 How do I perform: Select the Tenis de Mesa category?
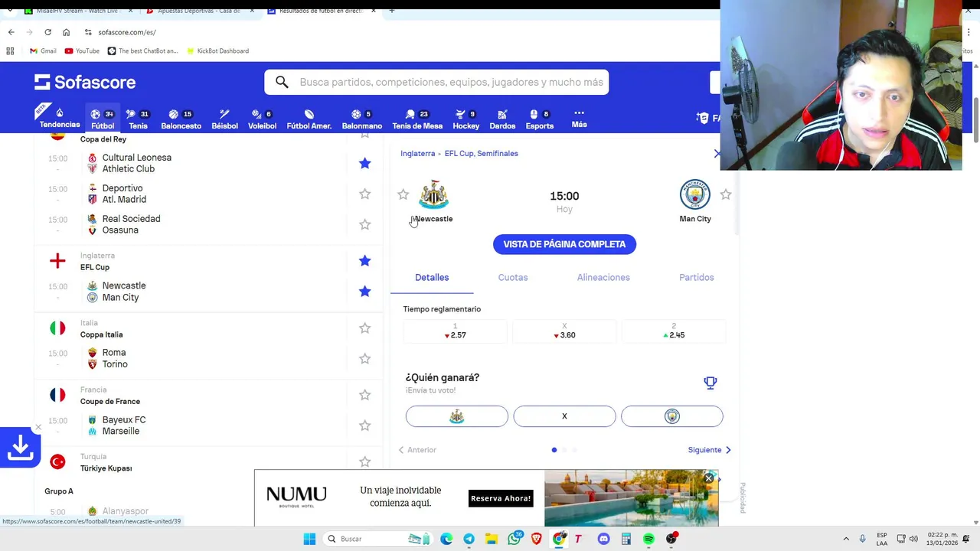417,119
